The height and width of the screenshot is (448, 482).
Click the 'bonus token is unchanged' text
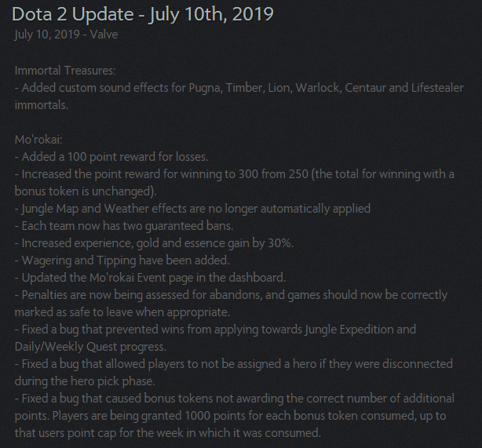86,191
